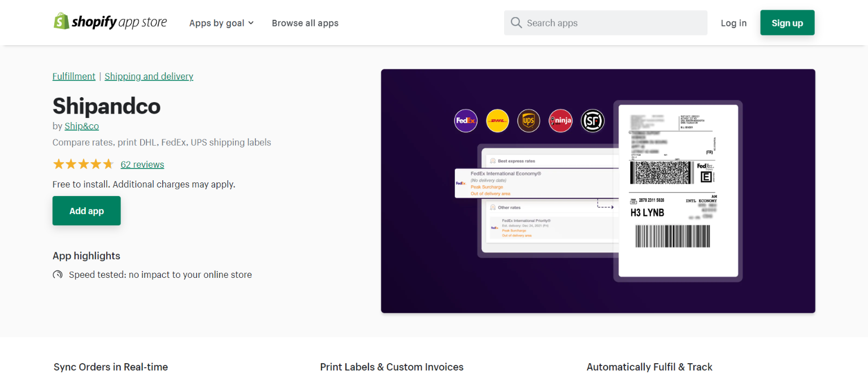Click the Add app button
Screen dimensions: 868x375
pyautogui.click(x=86, y=211)
